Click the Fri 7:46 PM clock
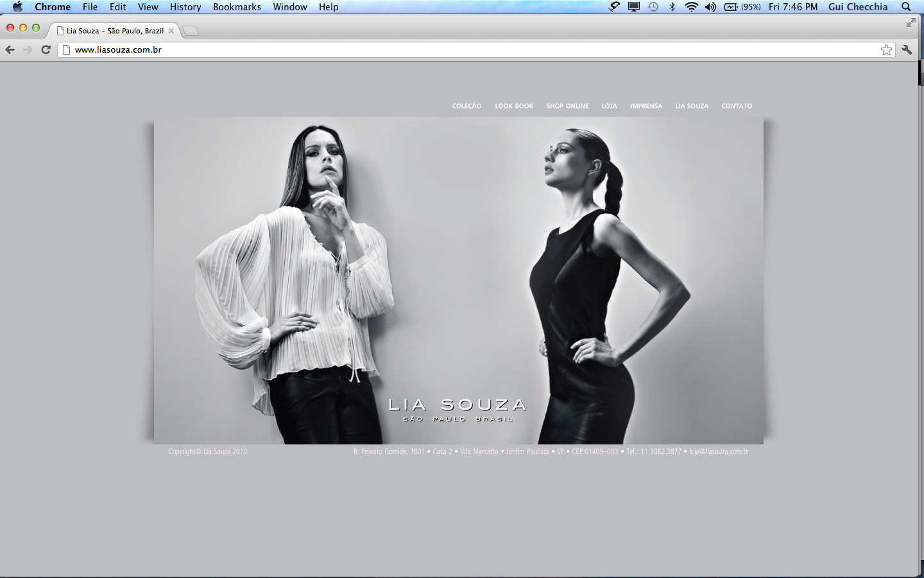Viewport: 924px width, 578px height. tap(793, 6)
